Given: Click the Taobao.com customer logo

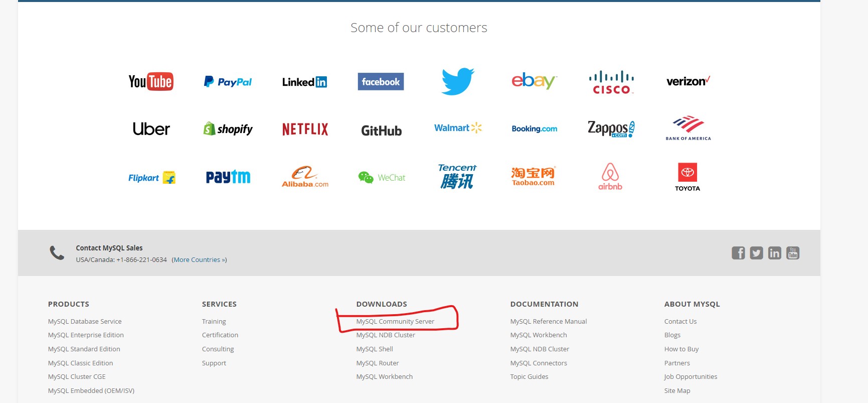Looking at the screenshot, I should pos(534,176).
